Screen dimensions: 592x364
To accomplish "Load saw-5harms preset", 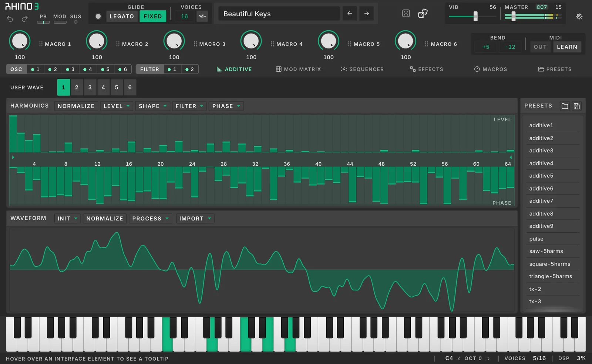I will (553, 251).
